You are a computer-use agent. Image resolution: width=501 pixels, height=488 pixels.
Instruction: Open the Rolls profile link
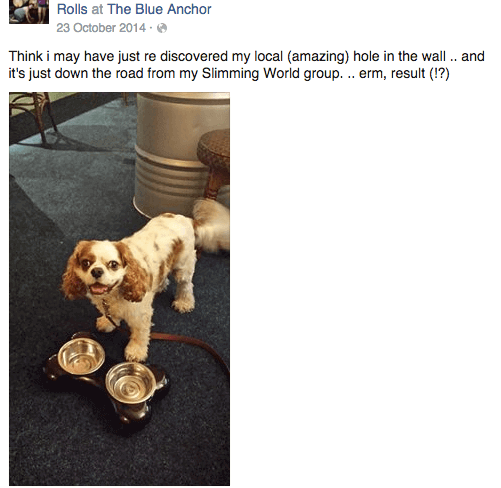(x=72, y=9)
